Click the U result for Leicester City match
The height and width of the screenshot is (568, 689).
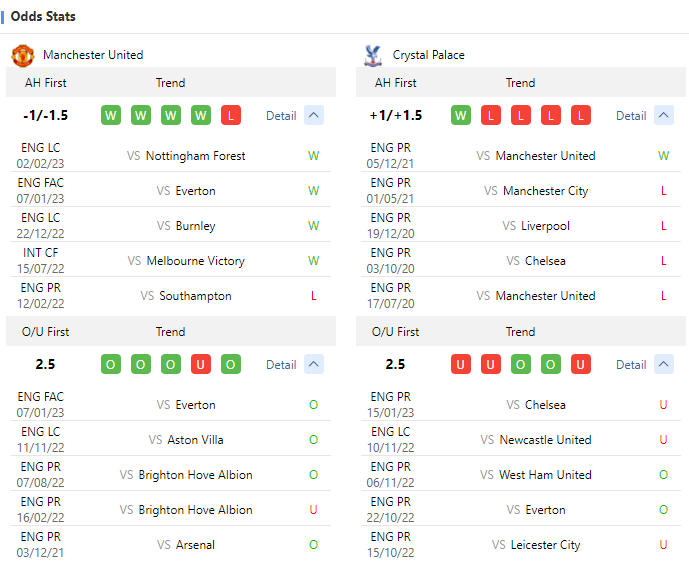pyautogui.click(x=664, y=545)
